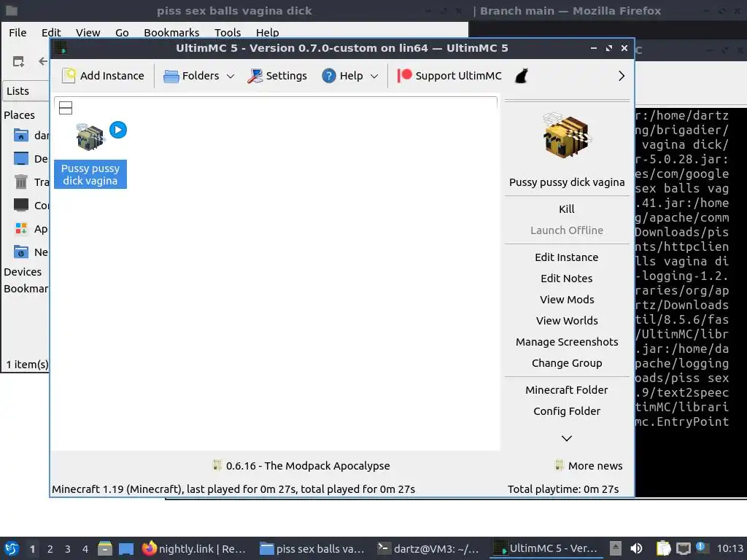Expand the toolbar overflow chevron
The image size is (747, 560).
(622, 76)
